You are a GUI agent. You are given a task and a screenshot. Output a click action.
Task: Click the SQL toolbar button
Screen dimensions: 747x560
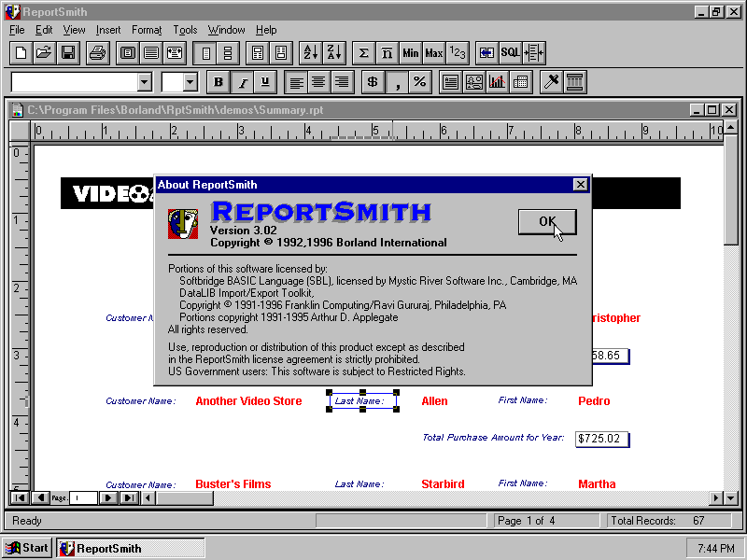(x=510, y=53)
